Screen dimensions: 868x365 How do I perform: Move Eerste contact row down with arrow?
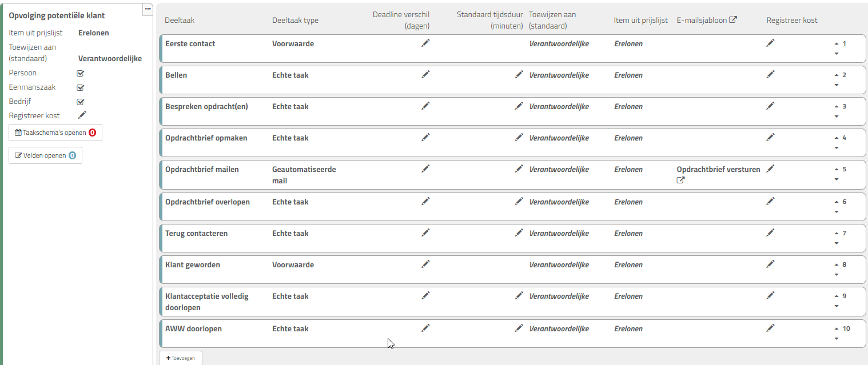[837, 54]
